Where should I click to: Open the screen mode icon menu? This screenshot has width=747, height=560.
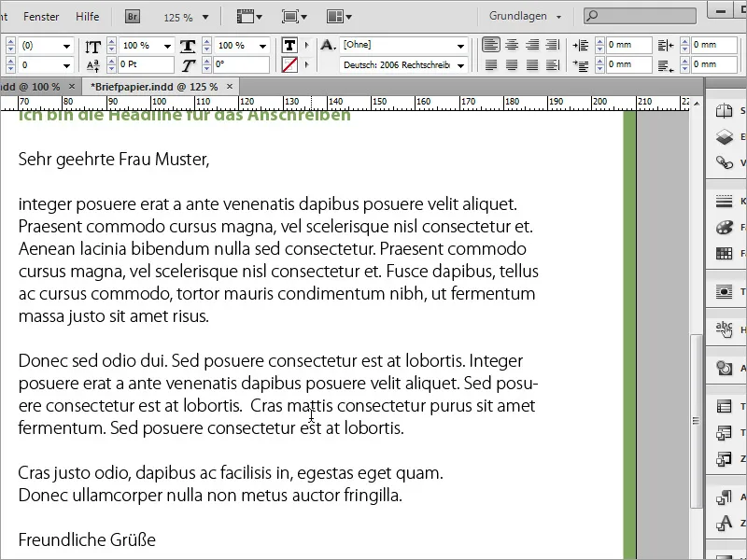coord(294,17)
